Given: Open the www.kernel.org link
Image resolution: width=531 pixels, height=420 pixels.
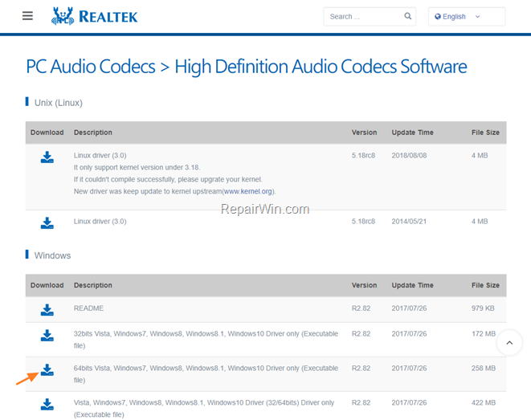Looking at the screenshot, I should coord(248,191).
